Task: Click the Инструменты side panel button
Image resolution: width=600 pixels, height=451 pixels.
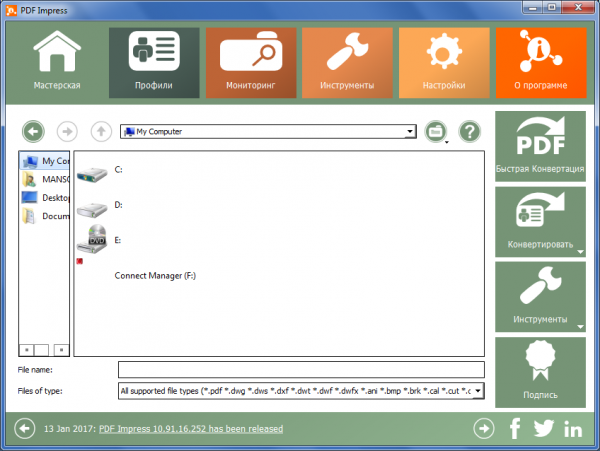Action: [x=540, y=297]
